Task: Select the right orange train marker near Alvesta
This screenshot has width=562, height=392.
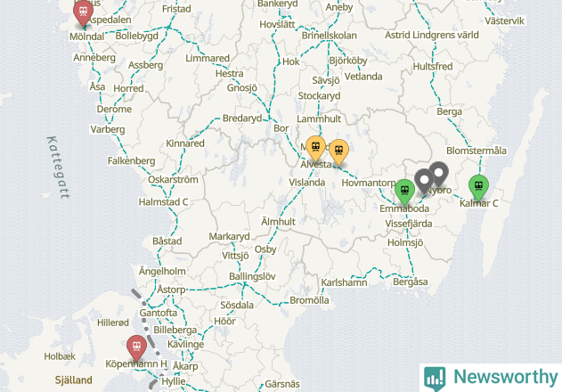Action: (338, 152)
